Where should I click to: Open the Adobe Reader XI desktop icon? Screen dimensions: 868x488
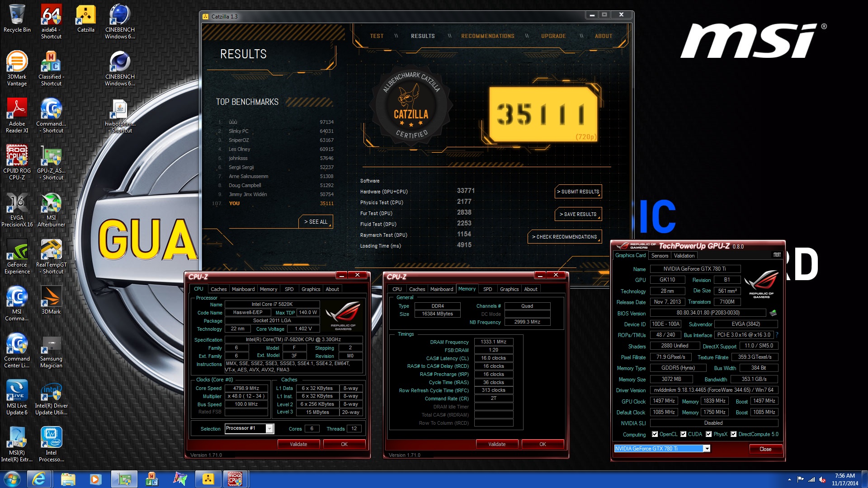[x=17, y=115]
